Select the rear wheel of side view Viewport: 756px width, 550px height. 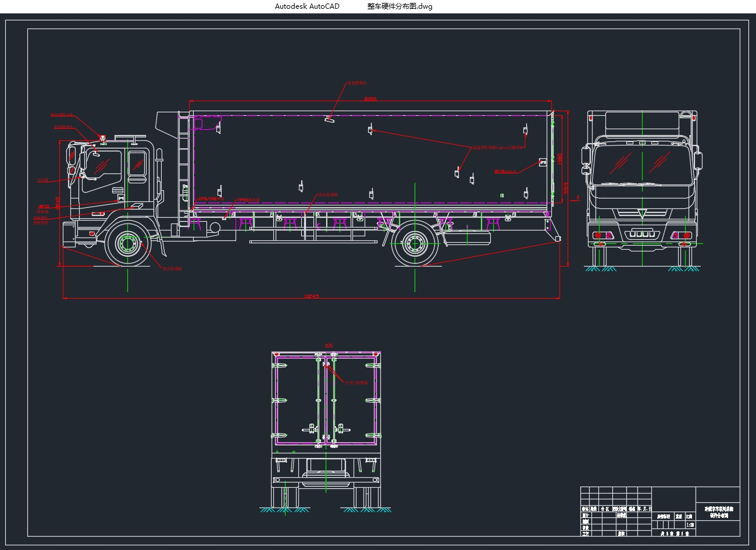coord(415,244)
